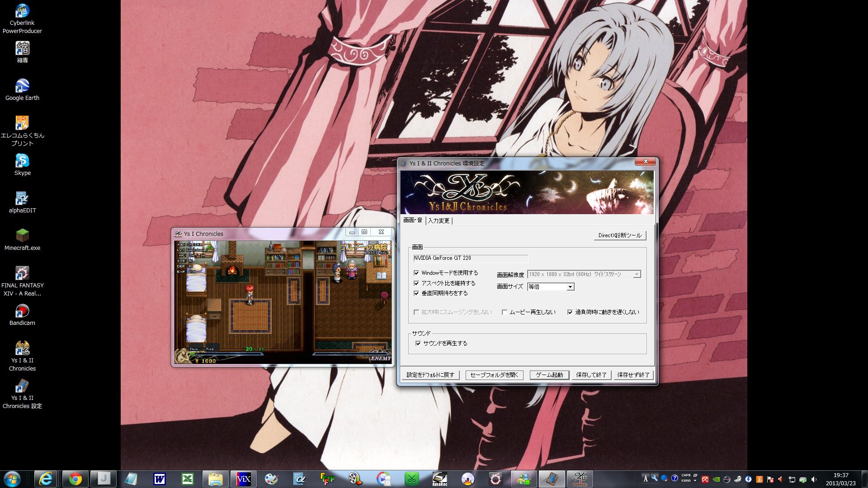Click the 保存して終了 button

pyautogui.click(x=591, y=375)
